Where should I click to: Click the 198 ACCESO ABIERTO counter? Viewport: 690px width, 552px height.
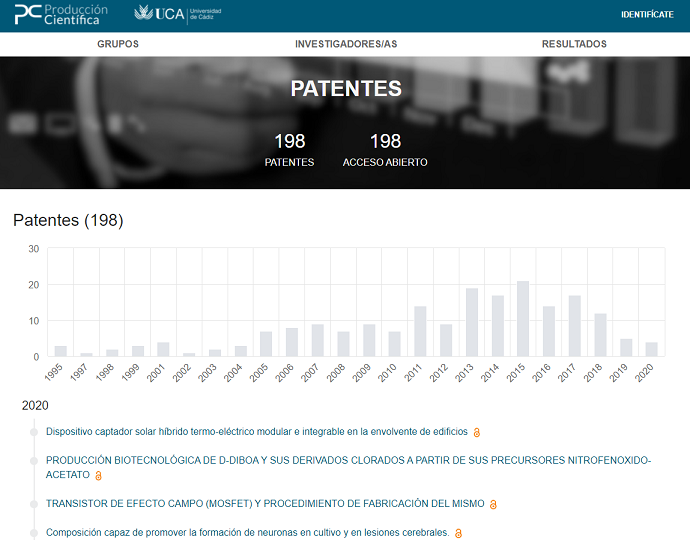385,150
